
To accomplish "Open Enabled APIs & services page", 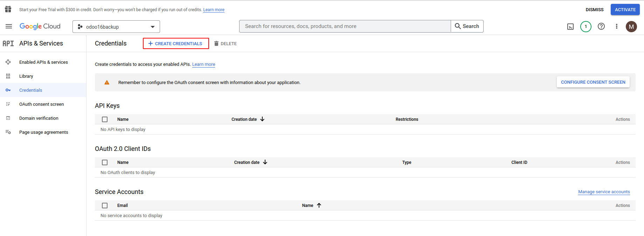I will tap(43, 62).
